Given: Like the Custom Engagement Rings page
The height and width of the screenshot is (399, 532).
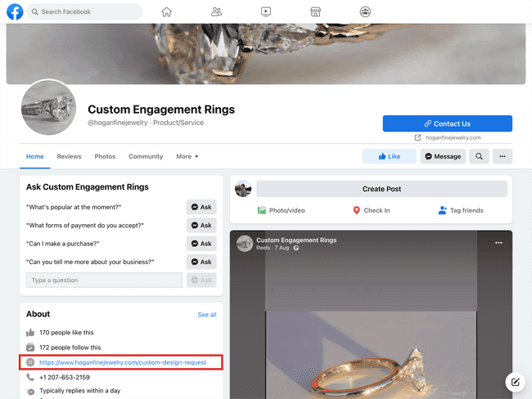Looking at the screenshot, I should click(390, 156).
